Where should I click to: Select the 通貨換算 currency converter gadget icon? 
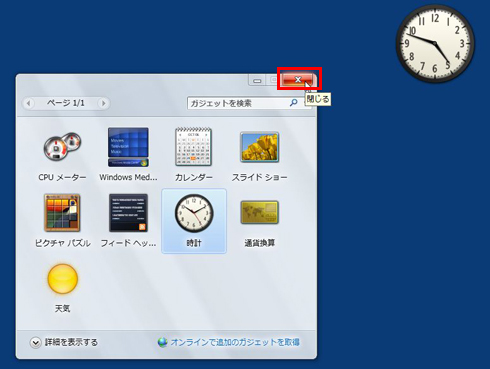pyautogui.click(x=259, y=212)
